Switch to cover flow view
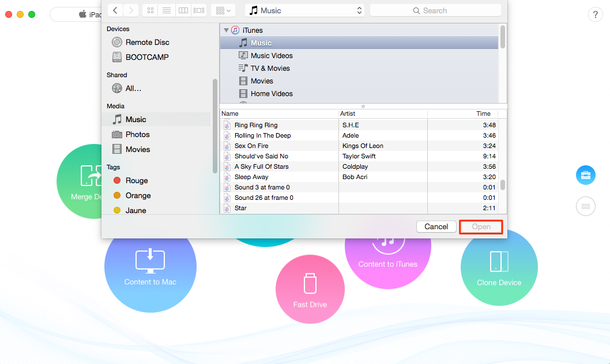Screen dimensions: 610x364 coord(199,10)
